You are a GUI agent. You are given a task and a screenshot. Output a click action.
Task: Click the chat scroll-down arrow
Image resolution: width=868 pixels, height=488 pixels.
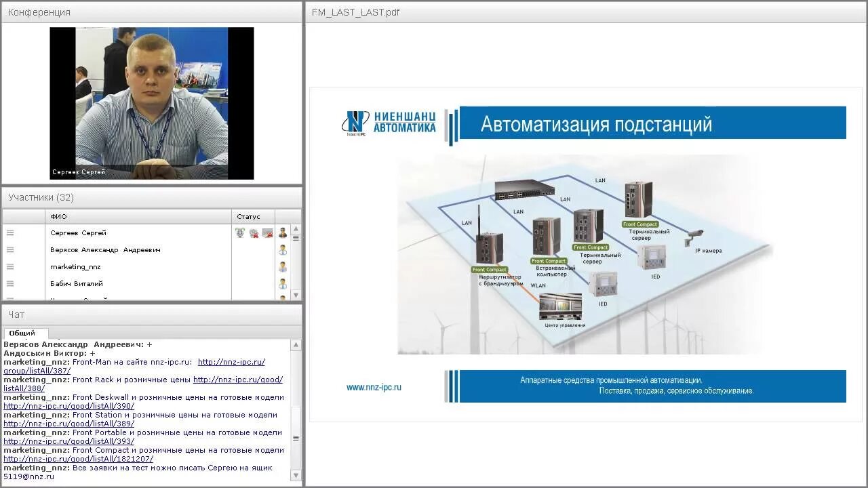click(296, 476)
